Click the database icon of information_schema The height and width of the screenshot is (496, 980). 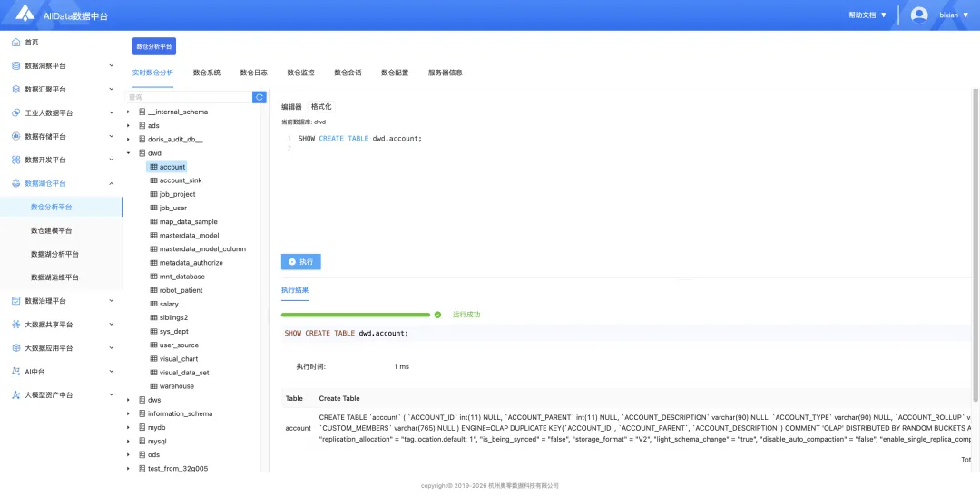pyautogui.click(x=142, y=413)
